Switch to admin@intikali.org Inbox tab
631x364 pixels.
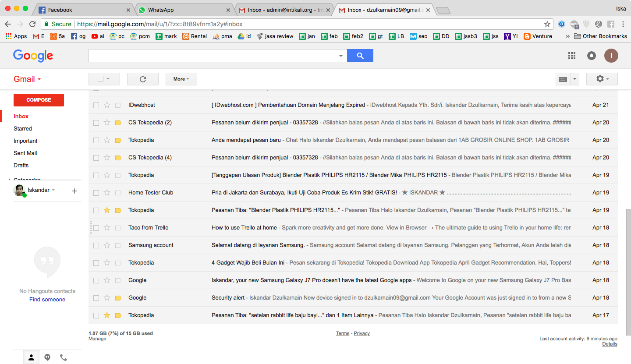pos(284,10)
